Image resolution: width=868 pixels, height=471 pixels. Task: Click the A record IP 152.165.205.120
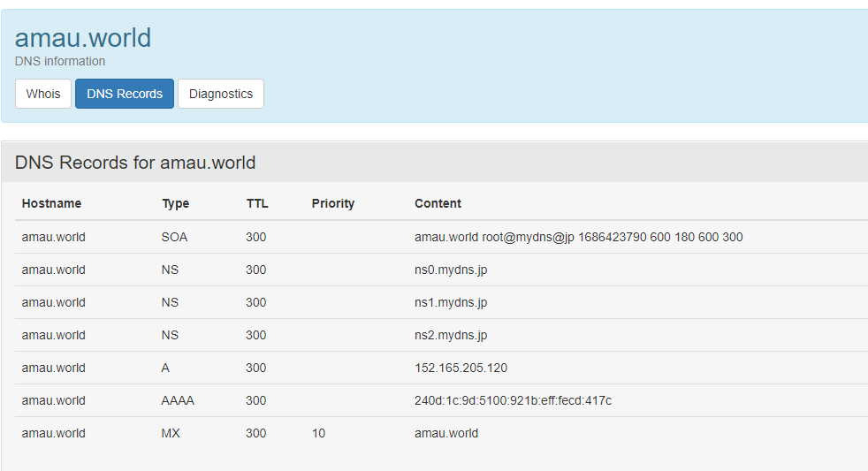(x=461, y=368)
